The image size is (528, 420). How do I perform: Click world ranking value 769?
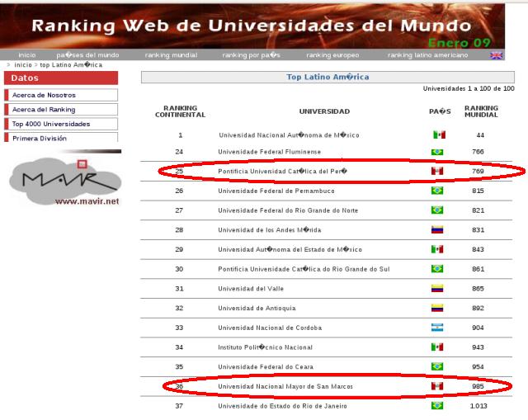tap(478, 171)
